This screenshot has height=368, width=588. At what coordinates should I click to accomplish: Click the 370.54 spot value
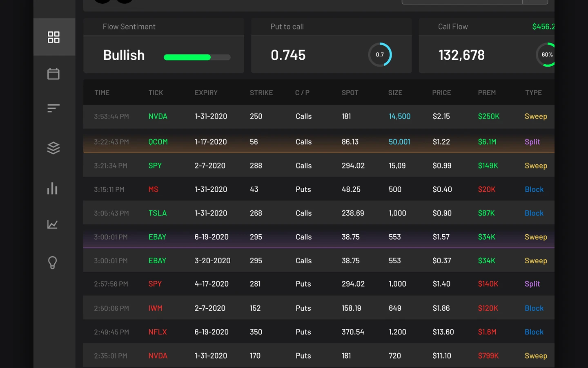353,332
